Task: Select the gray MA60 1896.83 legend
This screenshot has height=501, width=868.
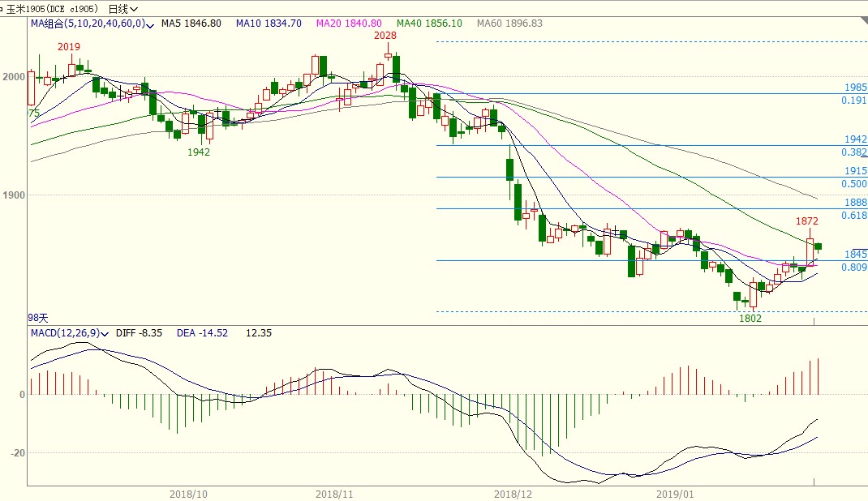Action: click(x=509, y=24)
